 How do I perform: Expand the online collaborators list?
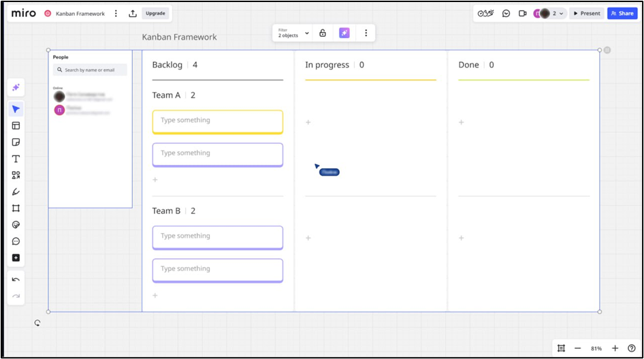[x=561, y=14]
